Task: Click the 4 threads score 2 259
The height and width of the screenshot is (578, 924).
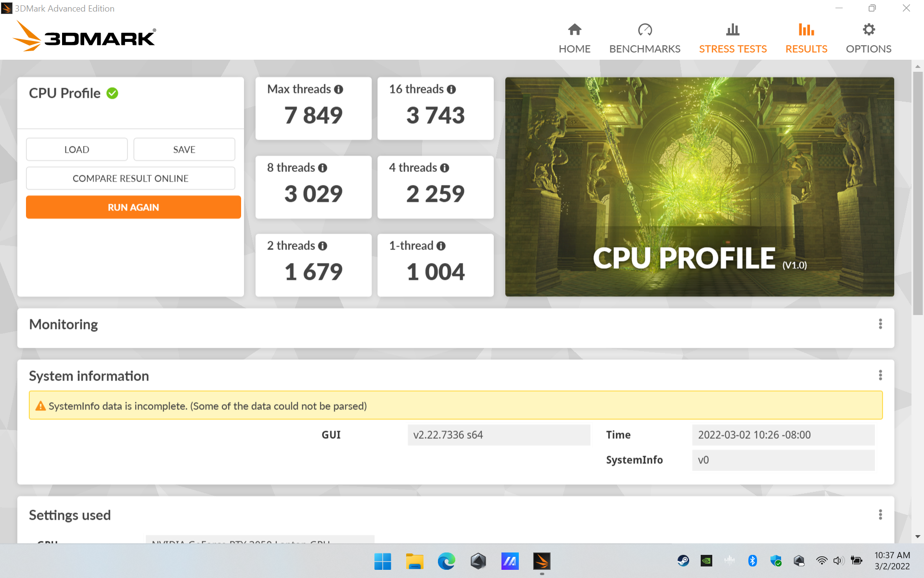Action: click(436, 194)
